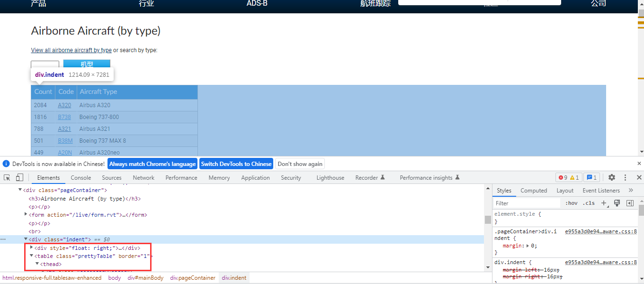Open the B738 code link

coord(64,117)
